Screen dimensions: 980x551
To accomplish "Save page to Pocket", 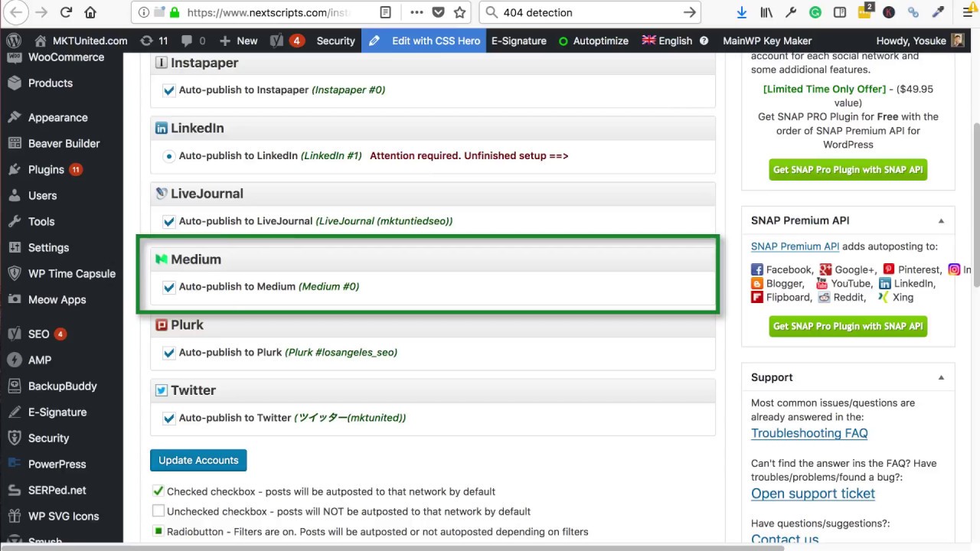I will point(438,12).
